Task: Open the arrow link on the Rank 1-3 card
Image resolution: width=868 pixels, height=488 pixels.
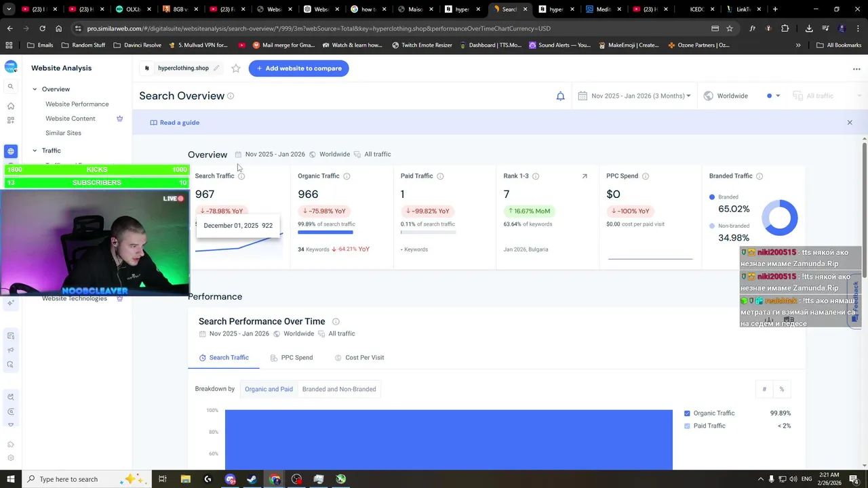Action: point(585,176)
